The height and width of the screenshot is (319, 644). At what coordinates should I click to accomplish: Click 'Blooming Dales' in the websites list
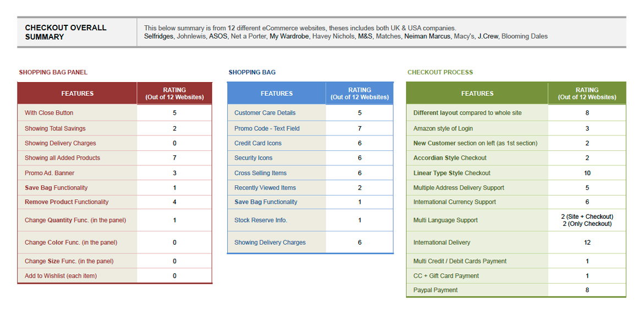(x=525, y=36)
